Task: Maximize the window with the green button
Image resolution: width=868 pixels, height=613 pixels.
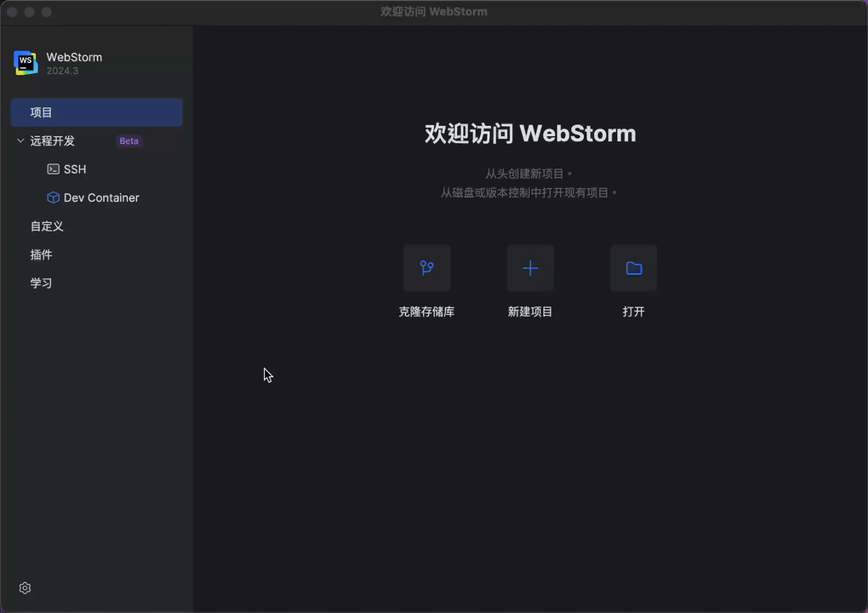Action: click(x=47, y=12)
